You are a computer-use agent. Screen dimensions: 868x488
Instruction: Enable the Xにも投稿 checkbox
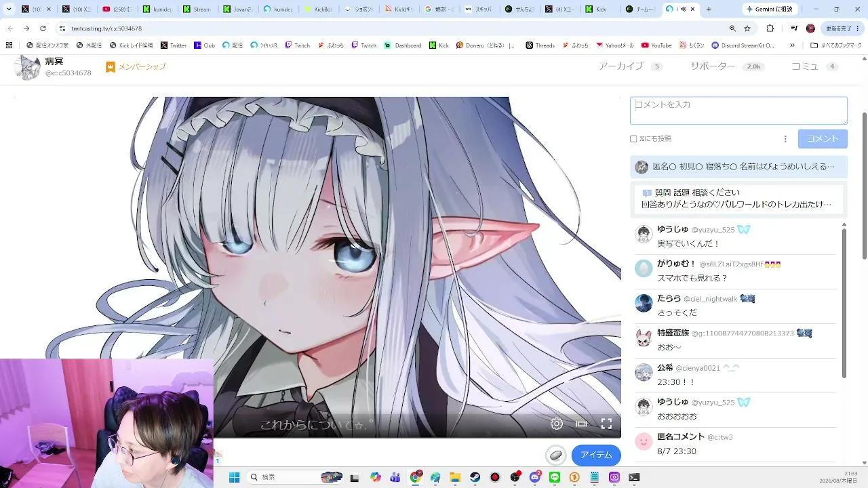point(633,139)
